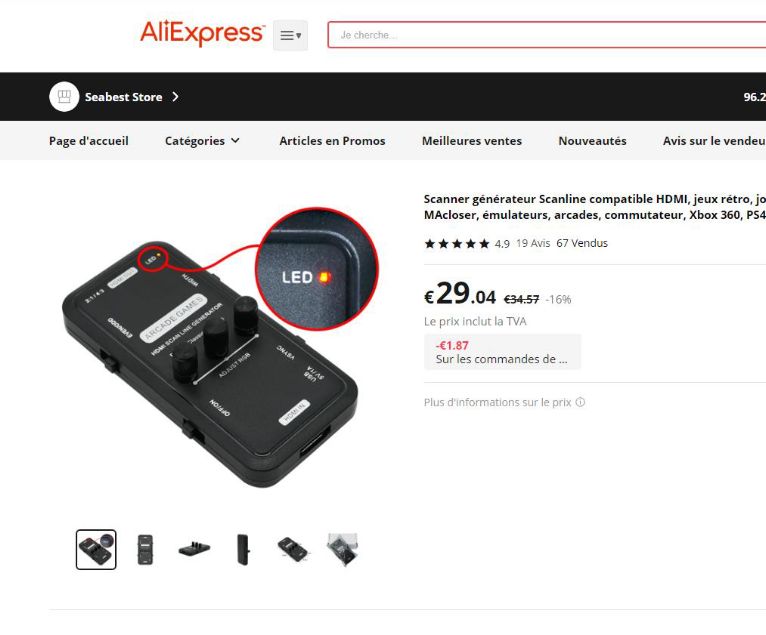Image resolution: width=766 pixels, height=635 pixels.
Task: Select the fourth thumbnail showing side profile
Action: pos(243,550)
